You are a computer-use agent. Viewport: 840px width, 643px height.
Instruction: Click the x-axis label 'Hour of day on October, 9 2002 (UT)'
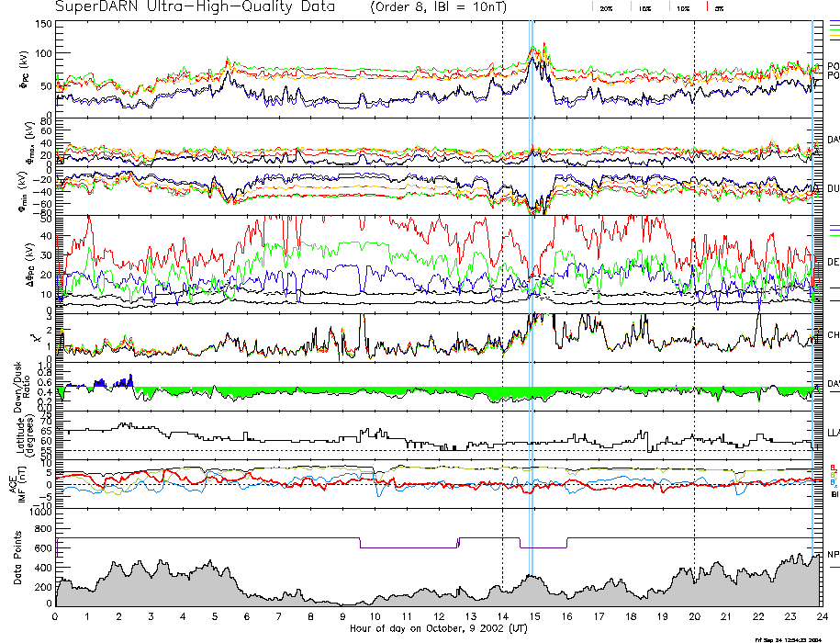(438, 629)
